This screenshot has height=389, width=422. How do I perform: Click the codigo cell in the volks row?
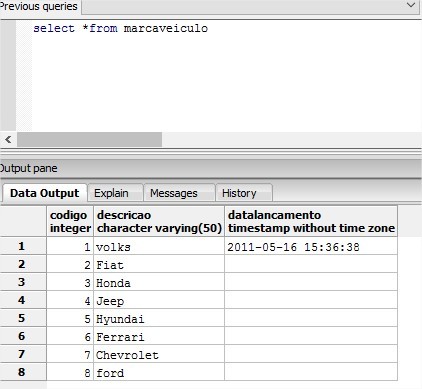click(x=70, y=247)
